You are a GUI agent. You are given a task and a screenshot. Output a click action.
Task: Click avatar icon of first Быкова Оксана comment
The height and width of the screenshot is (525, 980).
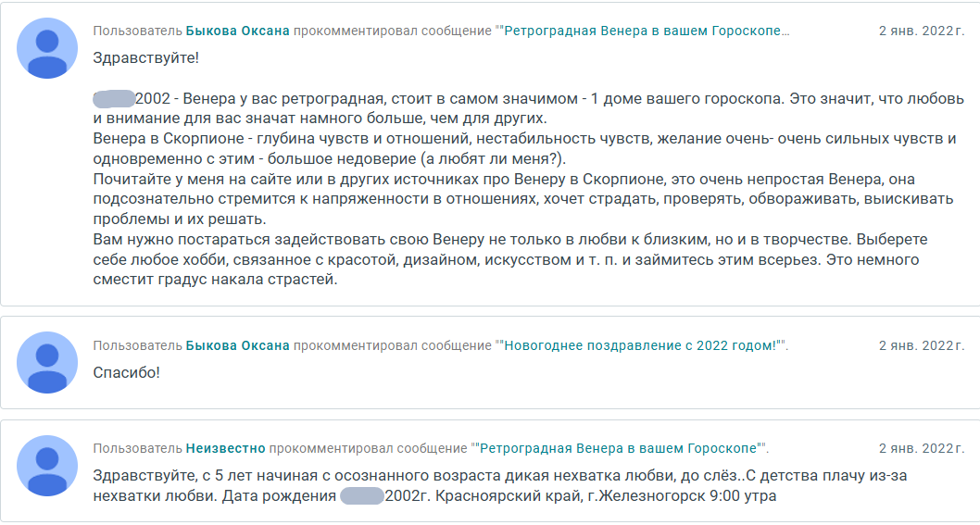(47, 48)
